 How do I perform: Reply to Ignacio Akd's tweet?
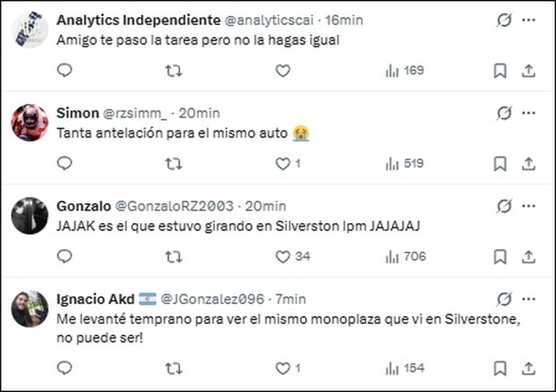coord(64,368)
